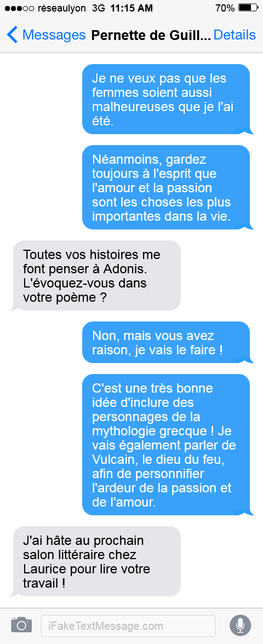Image resolution: width=263 pixels, height=644 pixels.
Task: Click the iFakeTextMessage.com text input field
Action: (128, 626)
